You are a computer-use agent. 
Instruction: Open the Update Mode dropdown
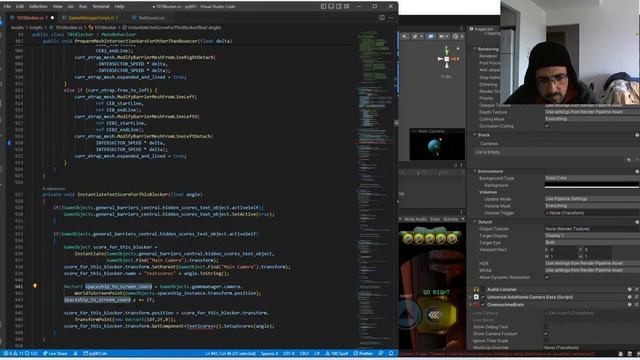(592, 199)
